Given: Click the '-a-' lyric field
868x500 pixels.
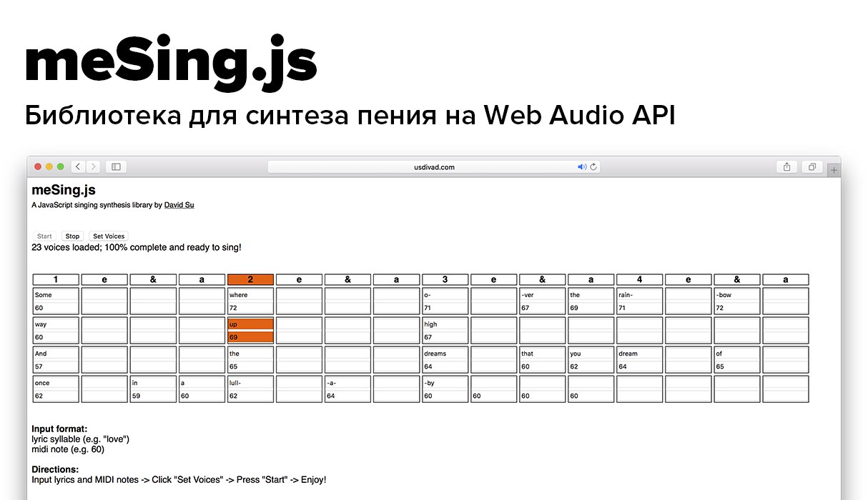Looking at the screenshot, I should tap(347, 382).
